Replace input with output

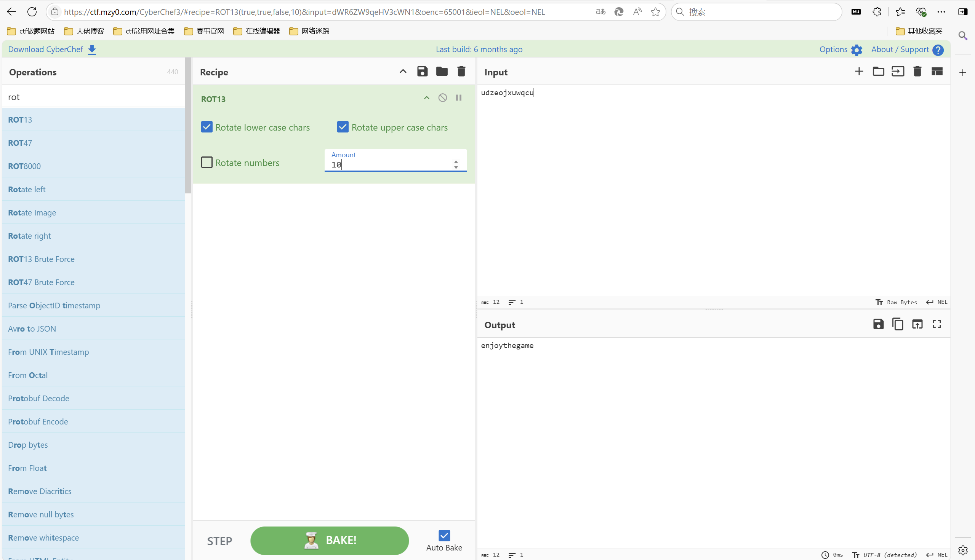(x=917, y=324)
